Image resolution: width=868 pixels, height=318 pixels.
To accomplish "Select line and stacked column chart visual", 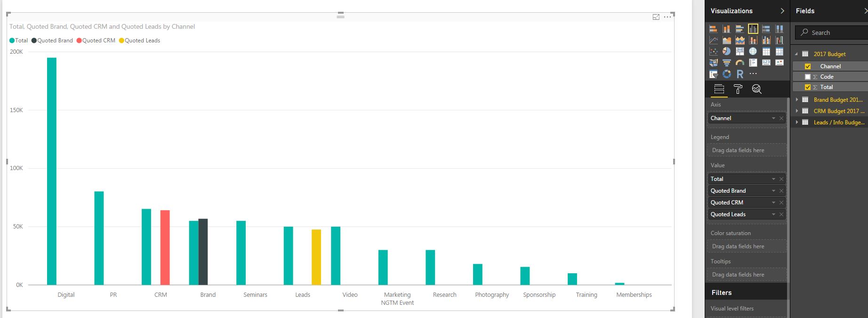I will [753, 41].
